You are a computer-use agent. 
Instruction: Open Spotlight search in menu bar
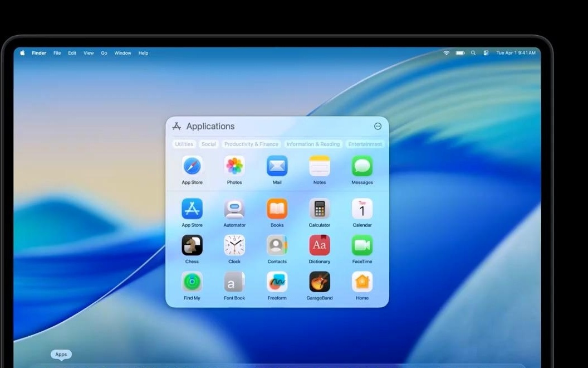click(x=473, y=53)
